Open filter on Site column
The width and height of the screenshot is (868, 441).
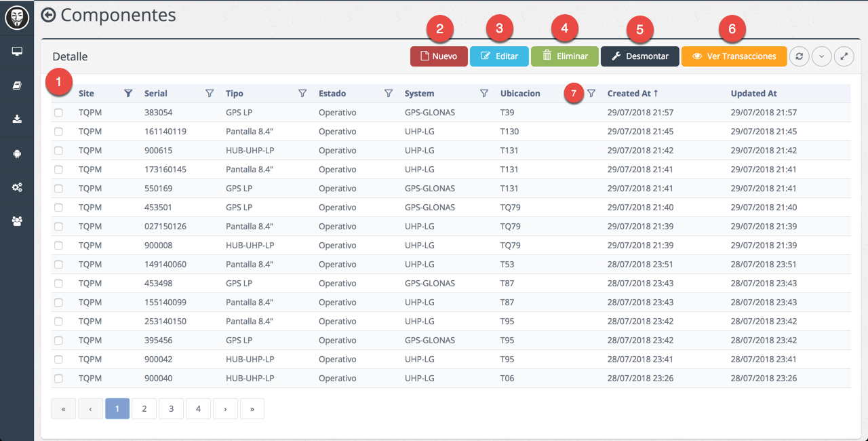(128, 94)
